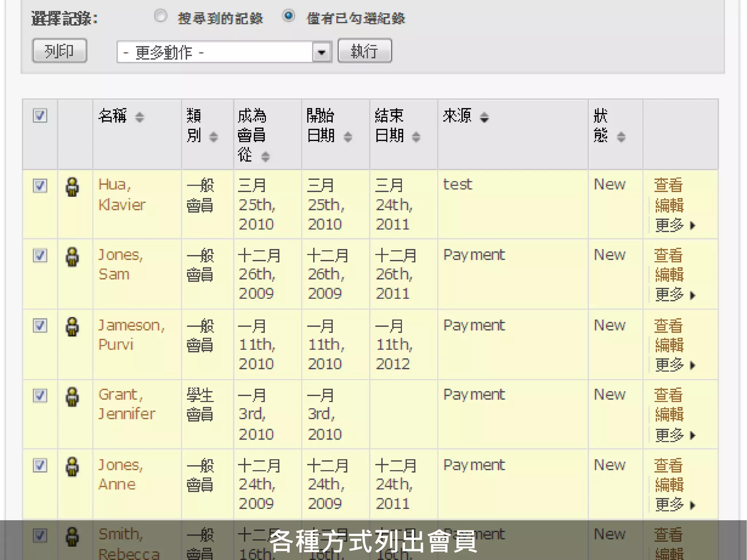Image resolution: width=747 pixels, height=560 pixels.
Task: Expand 更多 menu for Jones, Anne
Action: click(675, 505)
